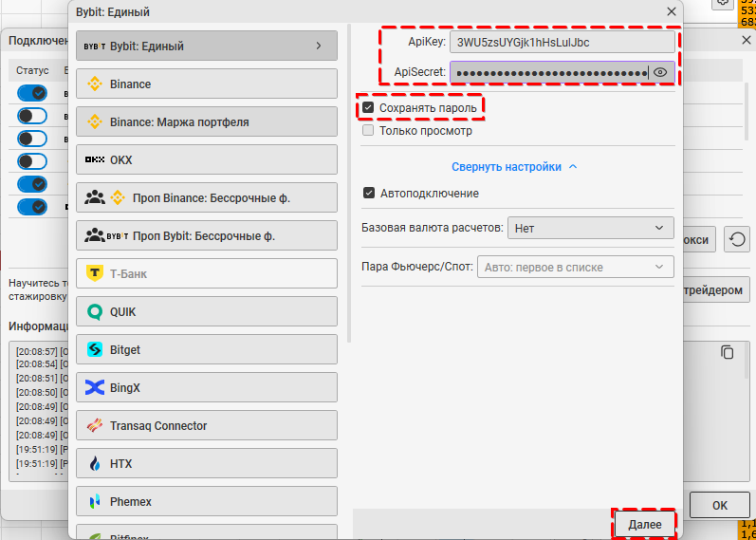
Task: Copy log with the copy icon
Action: click(x=728, y=352)
